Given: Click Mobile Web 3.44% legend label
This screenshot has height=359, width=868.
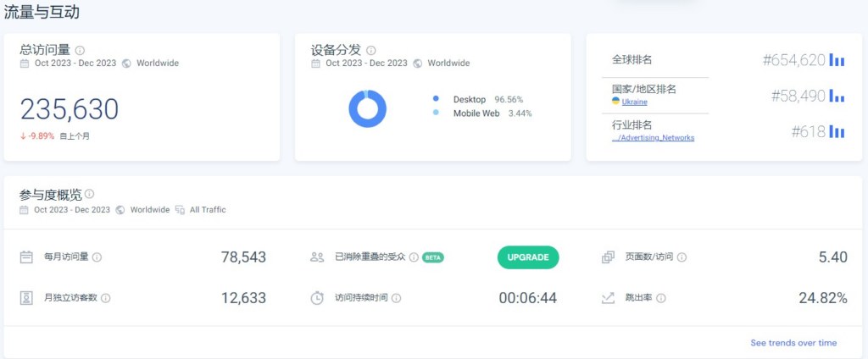Looking at the screenshot, I should 492,113.
